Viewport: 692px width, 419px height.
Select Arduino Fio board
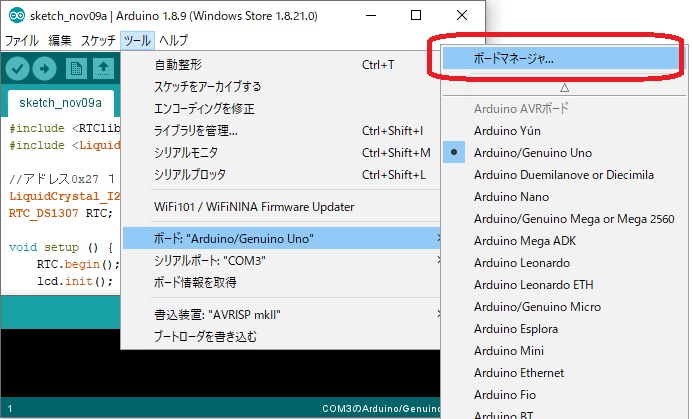click(x=564, y=395)
